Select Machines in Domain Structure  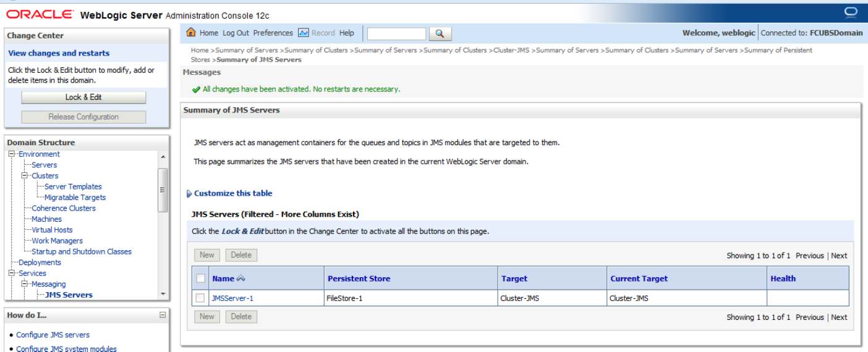pos(46,219)
